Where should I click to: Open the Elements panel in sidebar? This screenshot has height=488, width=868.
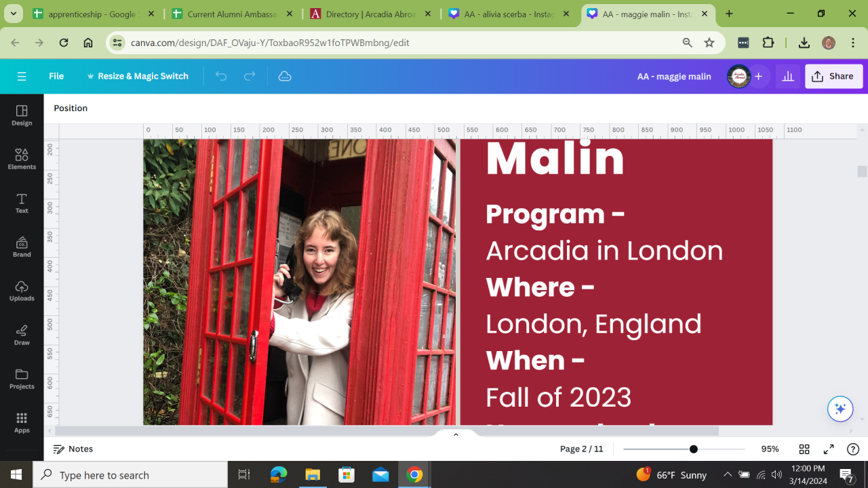coord(22,159)
